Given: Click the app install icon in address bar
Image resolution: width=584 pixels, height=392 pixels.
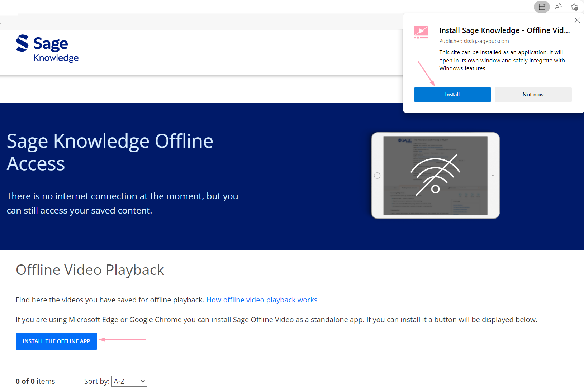Looking at the screenshot, I should [542, 7].
